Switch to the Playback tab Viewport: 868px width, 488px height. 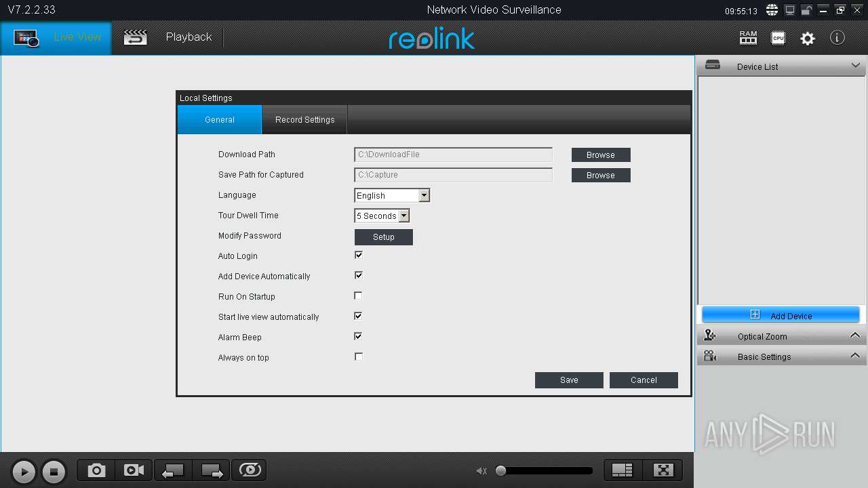point(167,37)
